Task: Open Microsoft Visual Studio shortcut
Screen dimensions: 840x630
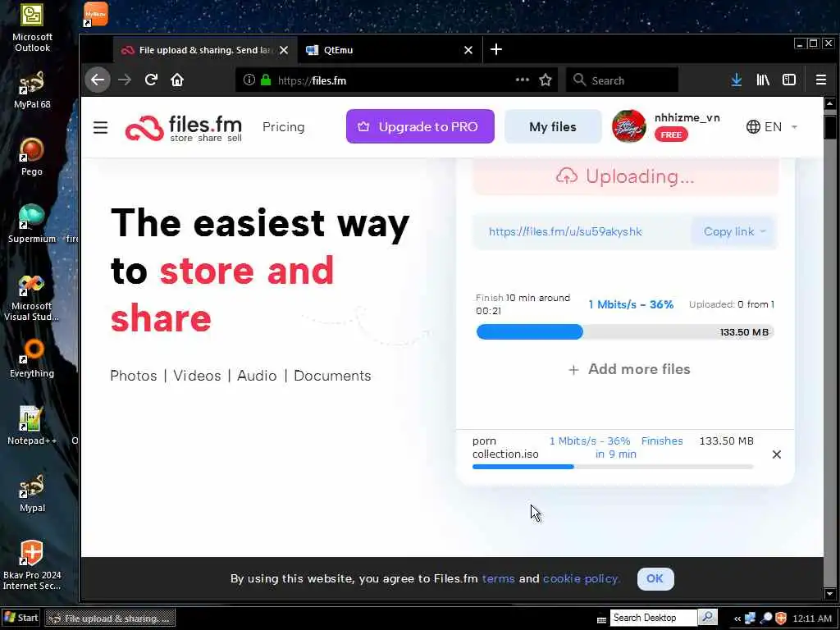Action: click(x=32, y=298)
